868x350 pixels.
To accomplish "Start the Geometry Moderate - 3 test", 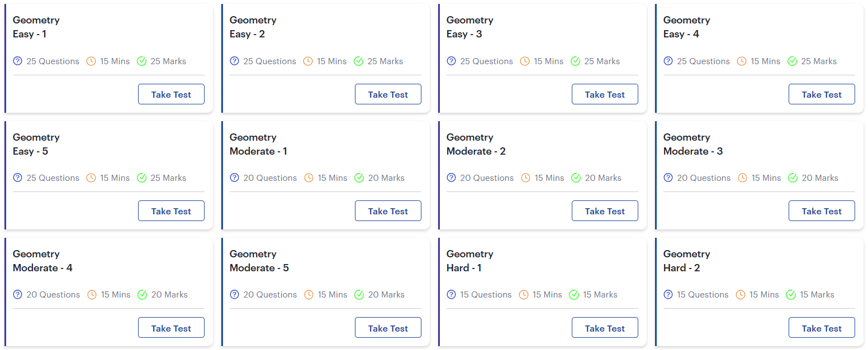I will [x=822, y=210].
